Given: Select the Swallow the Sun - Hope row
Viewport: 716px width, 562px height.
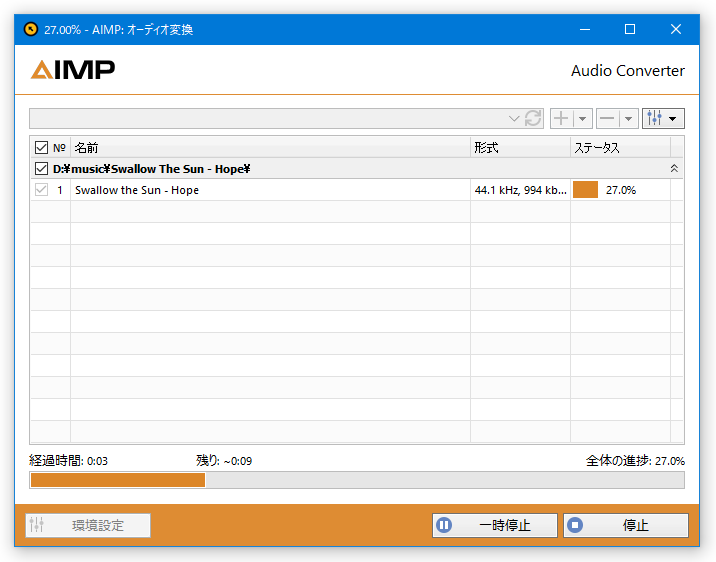Looking at the screenshot, I should 357,190.
